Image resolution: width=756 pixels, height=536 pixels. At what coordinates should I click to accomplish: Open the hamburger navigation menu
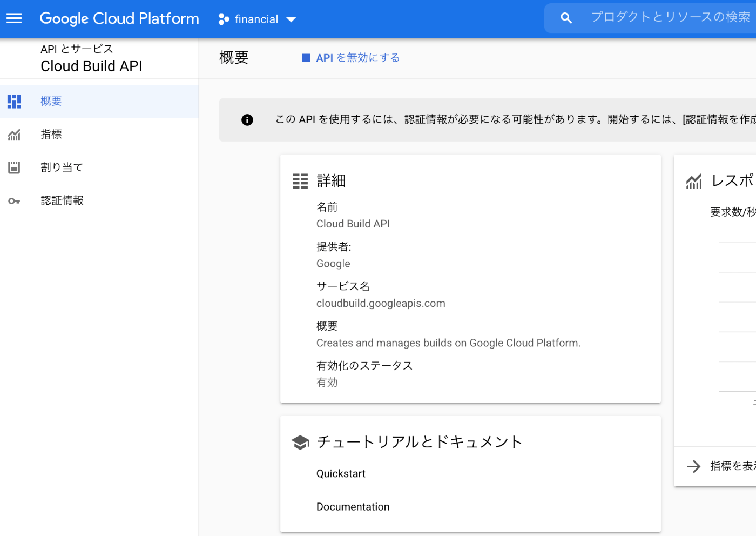(x=14, y=19)
